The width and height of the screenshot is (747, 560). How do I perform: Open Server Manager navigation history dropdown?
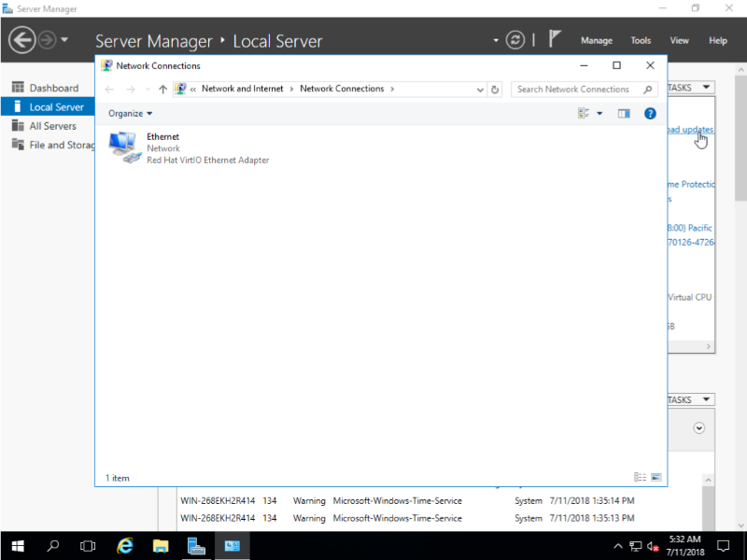coord(64,40)
